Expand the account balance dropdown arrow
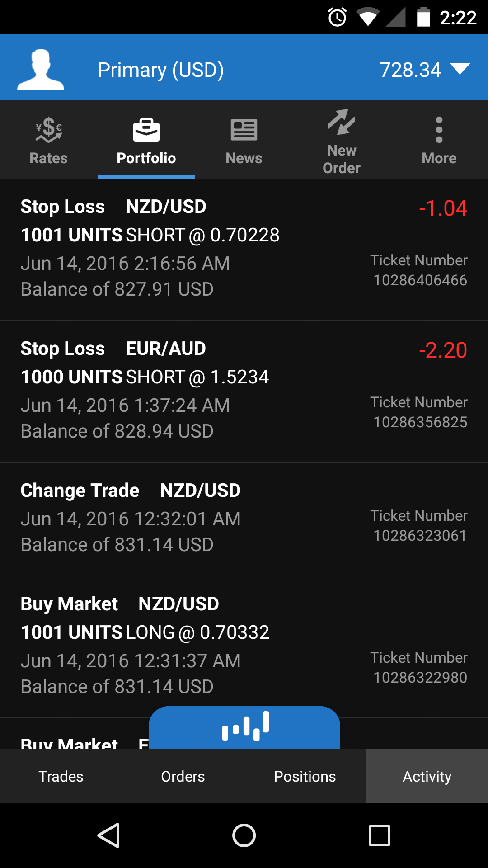The height and width of the screenshot is (868, 488). pyautogui.click(x=460, y=69)
